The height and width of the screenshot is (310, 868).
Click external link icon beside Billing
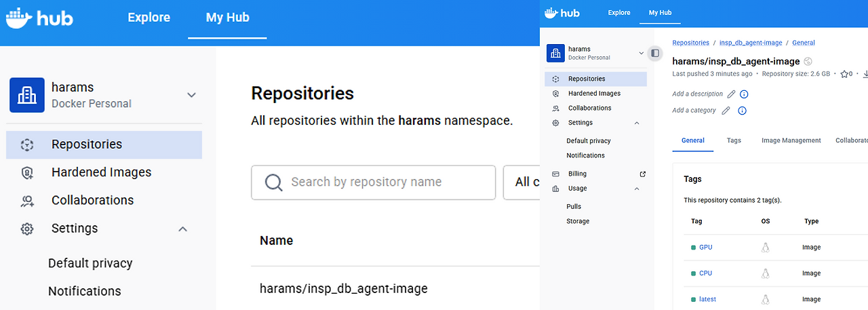tap(642, 174)
